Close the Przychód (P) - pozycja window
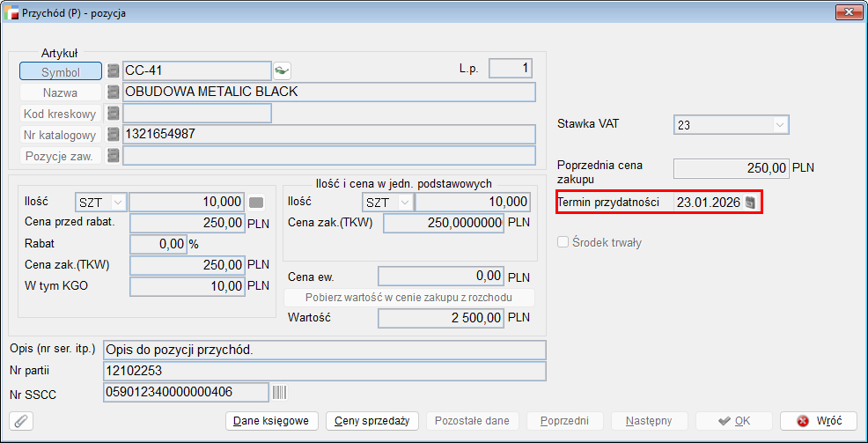This screenshot has height=443, width=868. tap(849, 11)
